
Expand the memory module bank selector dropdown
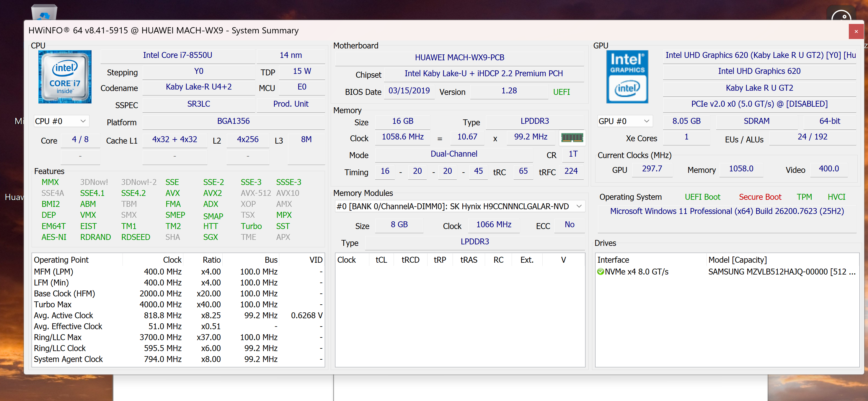460,206
